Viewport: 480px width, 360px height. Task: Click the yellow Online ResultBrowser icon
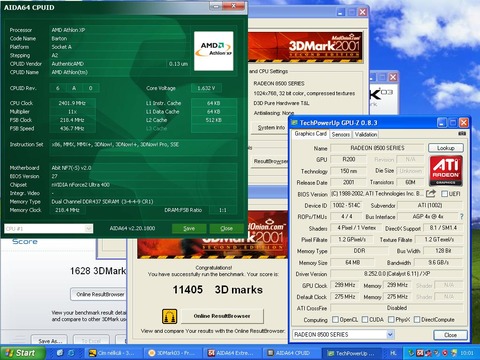pyautogui.click(x=169, y=316)
